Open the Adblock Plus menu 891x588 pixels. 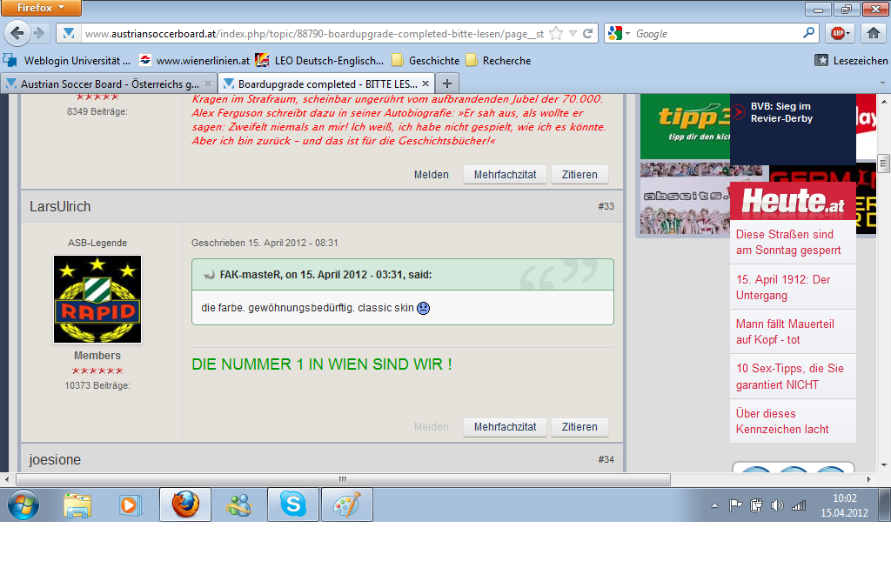click(841, 34)
